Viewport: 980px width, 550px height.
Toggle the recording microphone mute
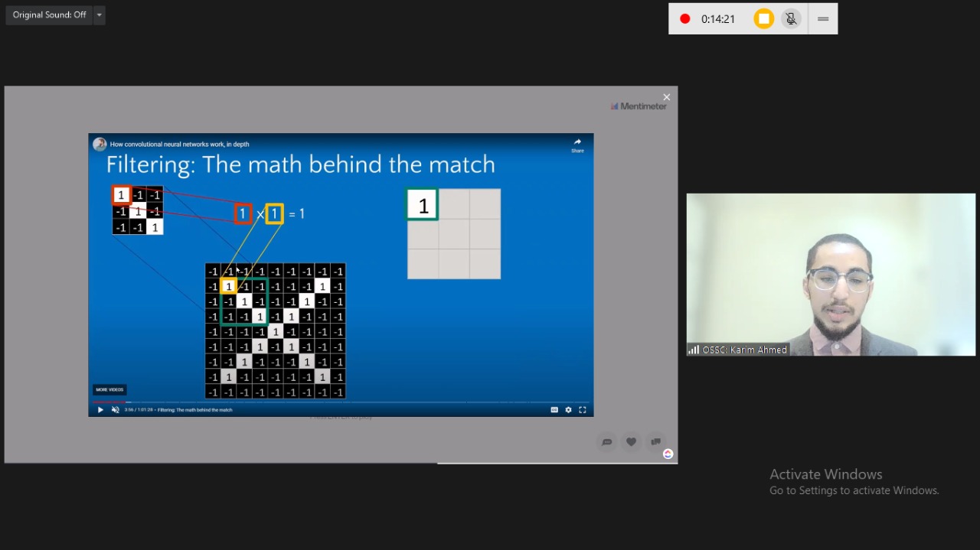792,19
